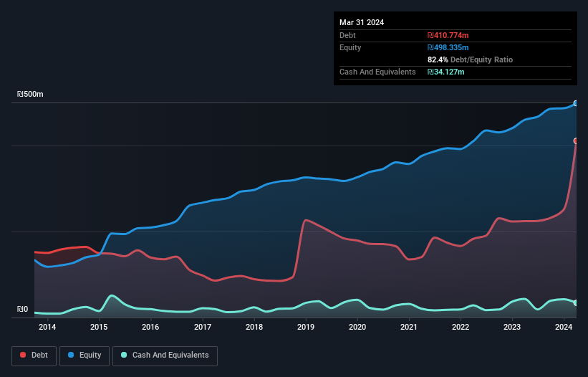Click the 2020 x-axis label
588x377 pixels.
pos(357,327)
